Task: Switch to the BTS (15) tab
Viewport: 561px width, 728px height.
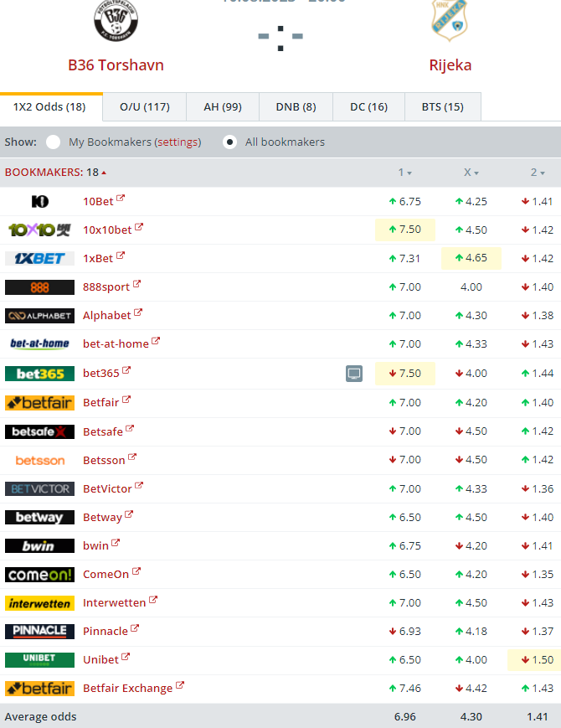Action: (x=443, y=106)
